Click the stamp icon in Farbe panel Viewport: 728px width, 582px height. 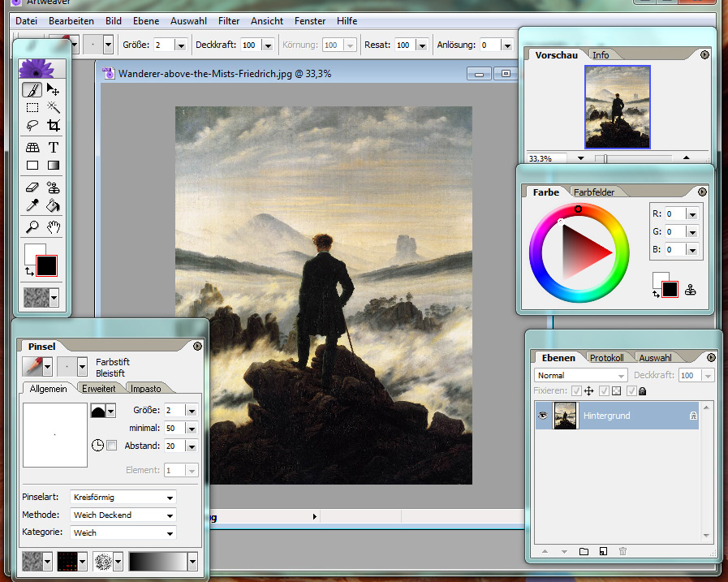coord(691,290)
